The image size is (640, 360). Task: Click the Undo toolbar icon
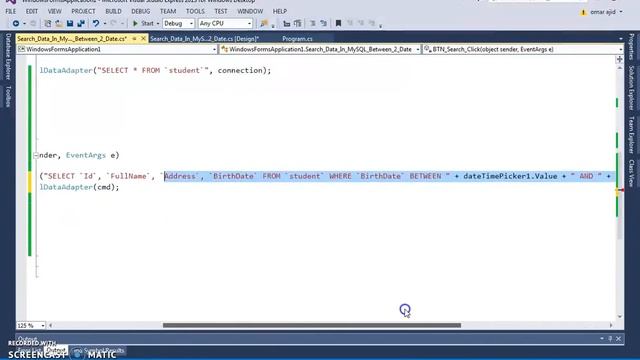click(x=96, y=24)
